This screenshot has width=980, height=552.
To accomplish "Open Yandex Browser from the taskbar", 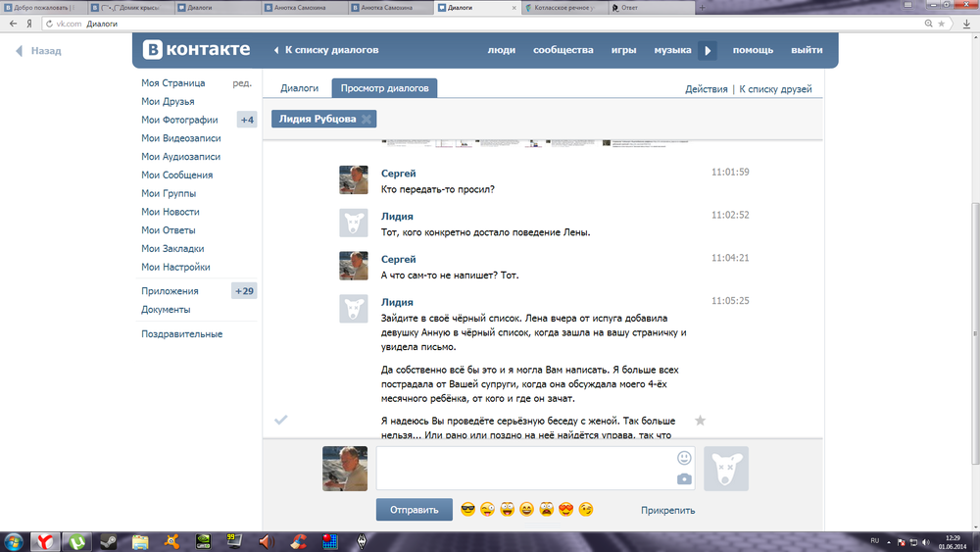I will (45, 542).
